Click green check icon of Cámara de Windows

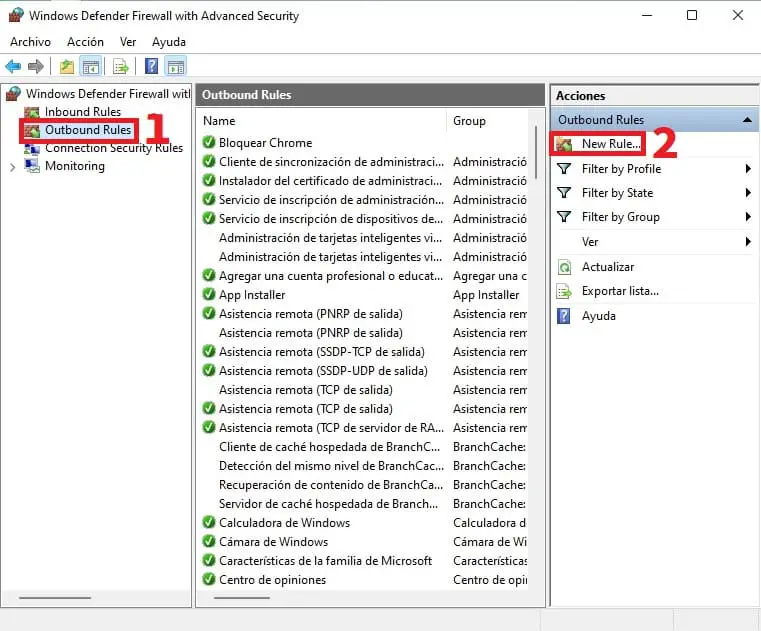[209, 541]
